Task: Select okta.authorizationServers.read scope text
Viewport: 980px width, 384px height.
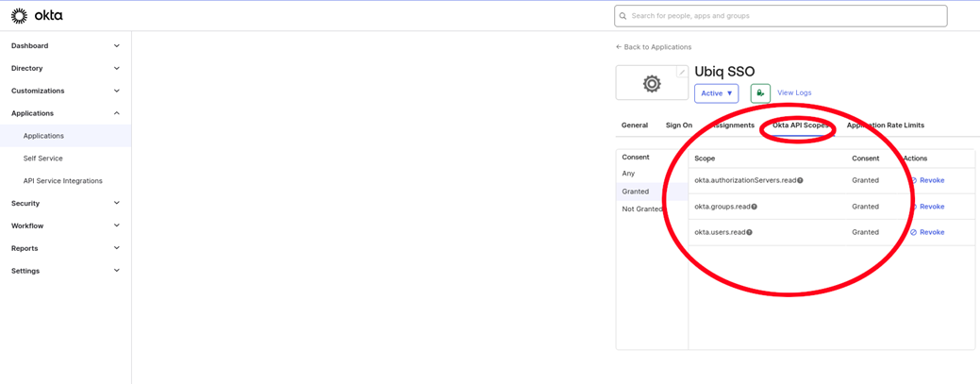Action: click(x=745, y=180)
